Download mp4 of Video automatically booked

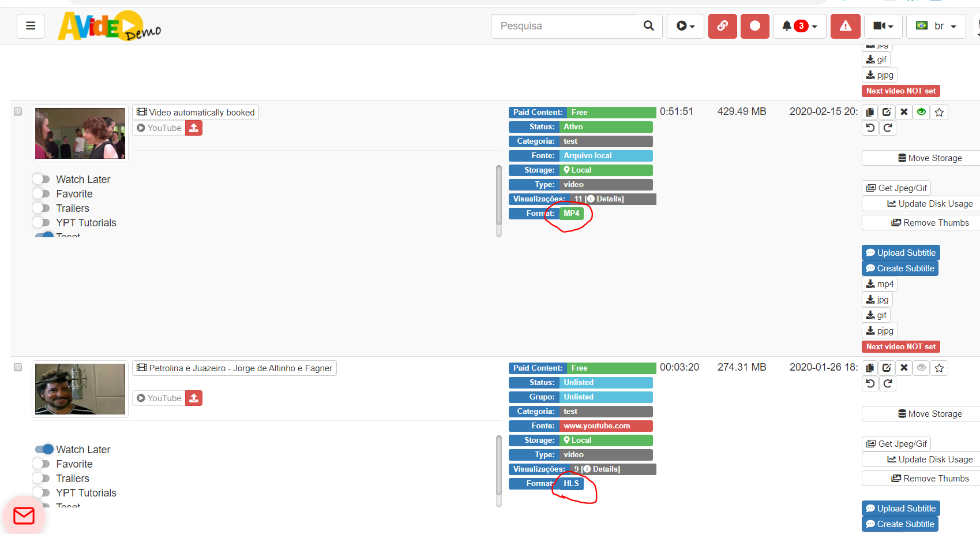[880, 284]
